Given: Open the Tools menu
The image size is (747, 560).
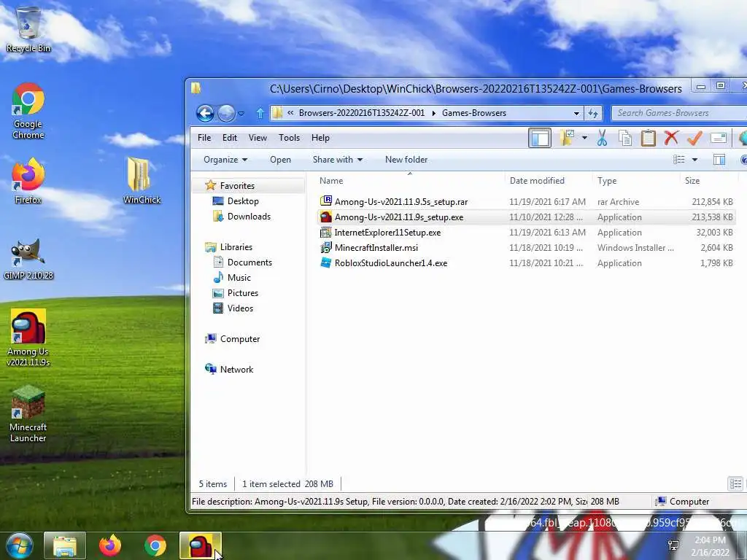Looking at the screenshot, I should [x=289, y=138].
